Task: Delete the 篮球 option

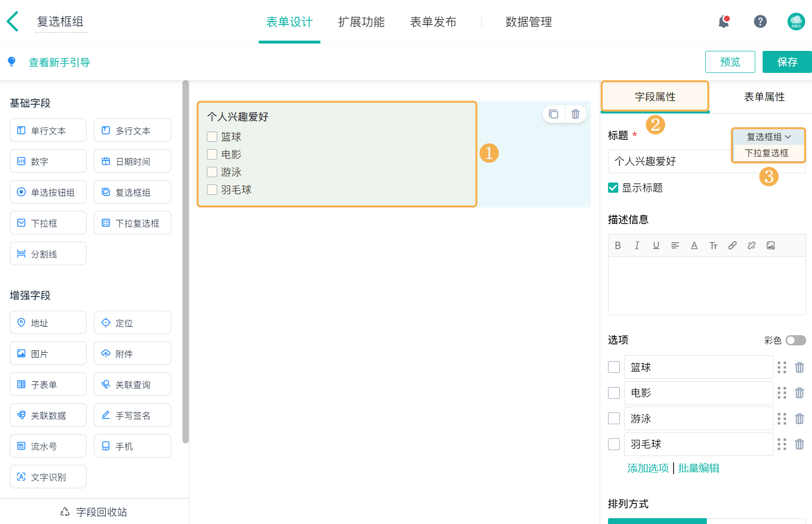Action: [x=799, y=367]
